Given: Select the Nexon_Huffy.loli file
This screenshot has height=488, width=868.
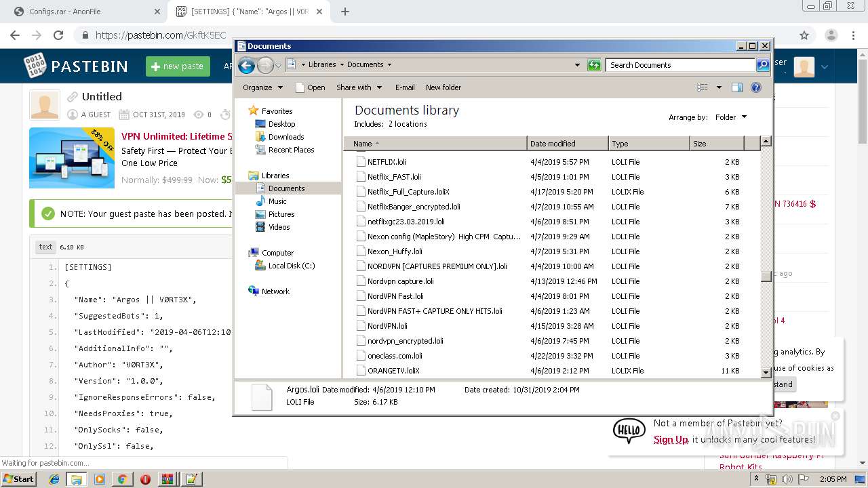Looking at the screenshot, I should click(395, 251).
